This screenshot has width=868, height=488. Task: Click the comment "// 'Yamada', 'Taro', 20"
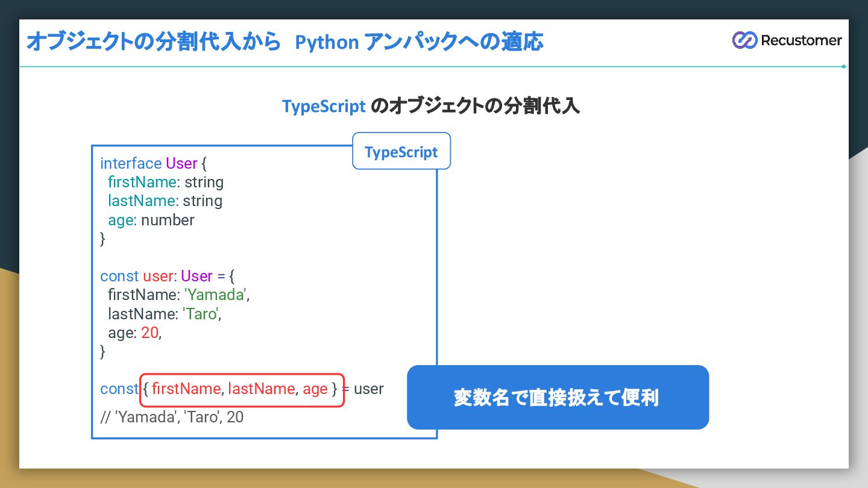[172, 417]
